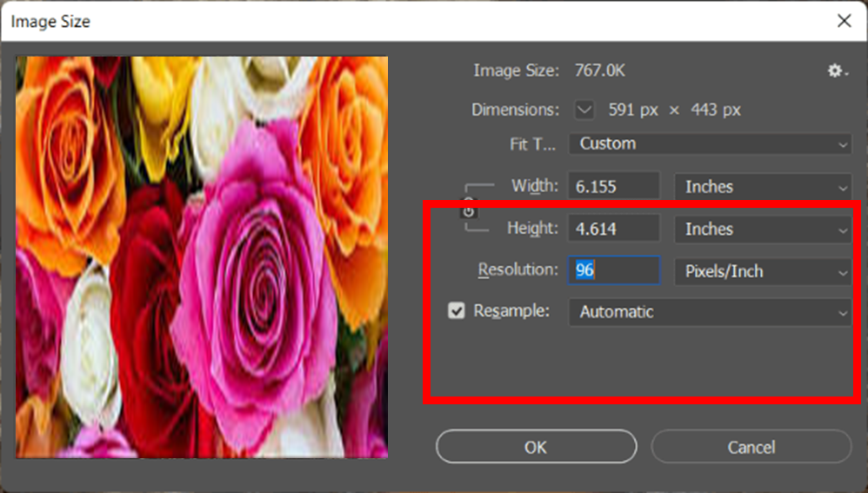This screenshot has width=868, height=493.
Task: Click the Height field showing 4.614
Action: pos(614,229)
